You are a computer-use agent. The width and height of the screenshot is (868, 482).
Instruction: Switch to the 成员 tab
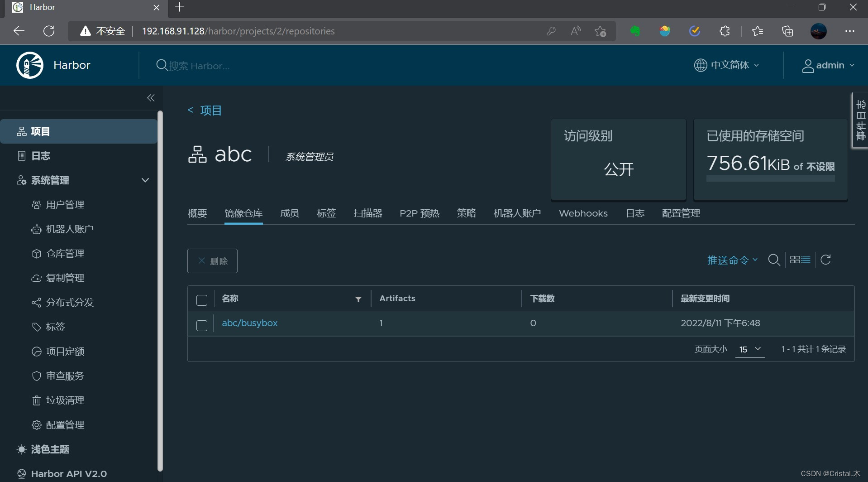pos(290,213)
